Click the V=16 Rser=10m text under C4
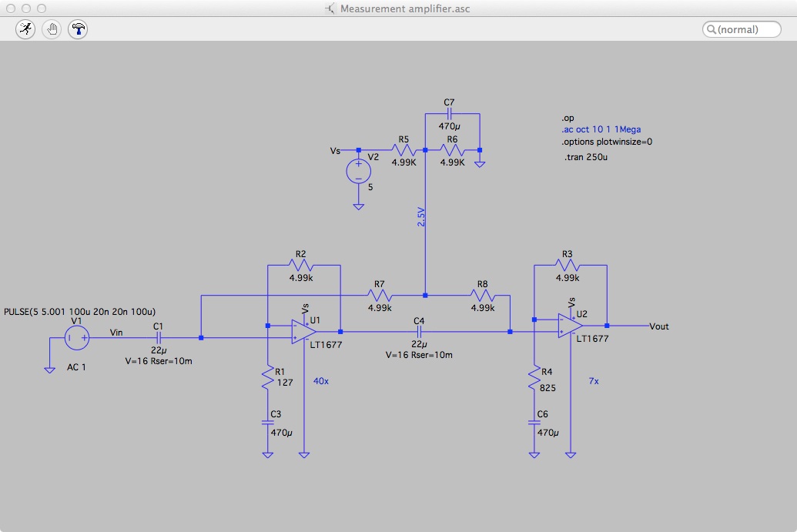Viewport: 797px width, 532px height. [x=419, y=355]
